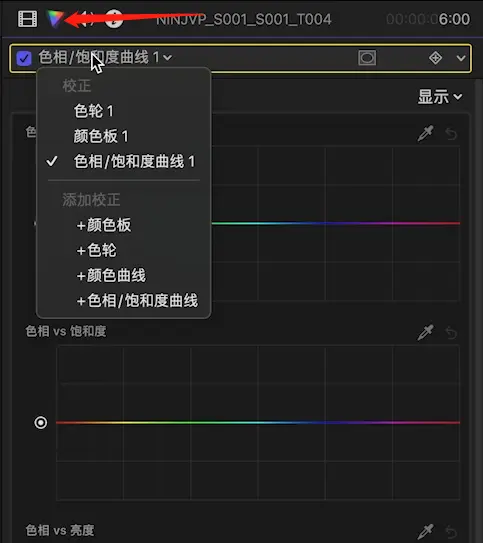Reset the 色相 vs 亮度 curve
Viewport: 483px width, 543px height.
click(451, 532)
